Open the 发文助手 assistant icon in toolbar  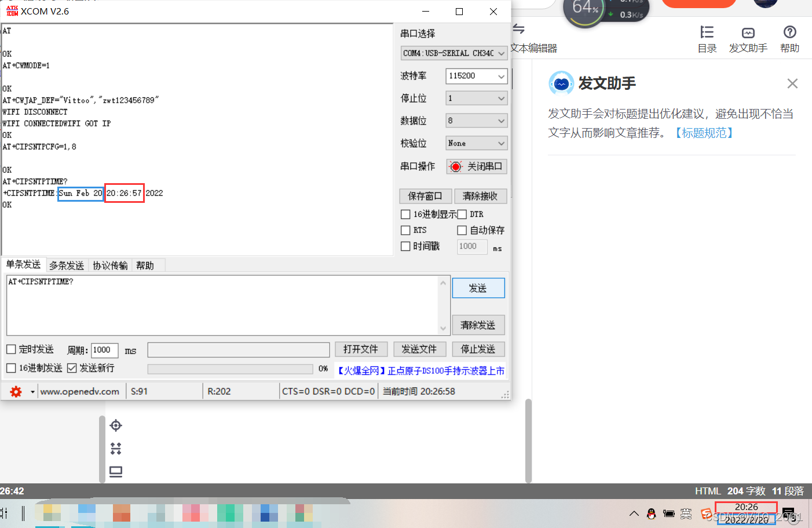click(x=748, y=32)
